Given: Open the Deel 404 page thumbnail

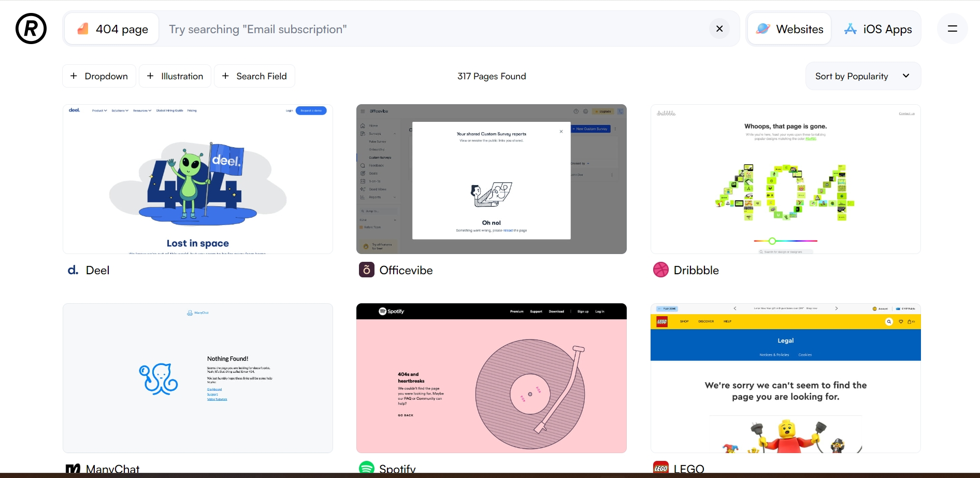Looking at the screenshot, I should 198,179.
